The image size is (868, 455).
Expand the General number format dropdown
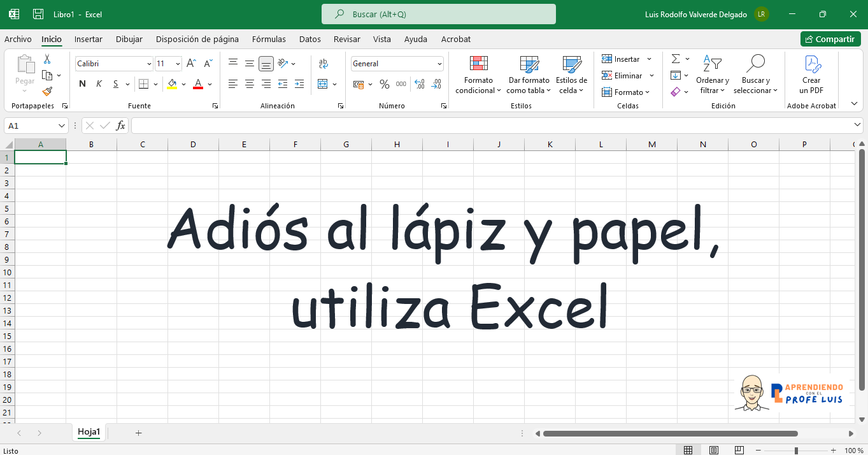click(x=439, y=64)
